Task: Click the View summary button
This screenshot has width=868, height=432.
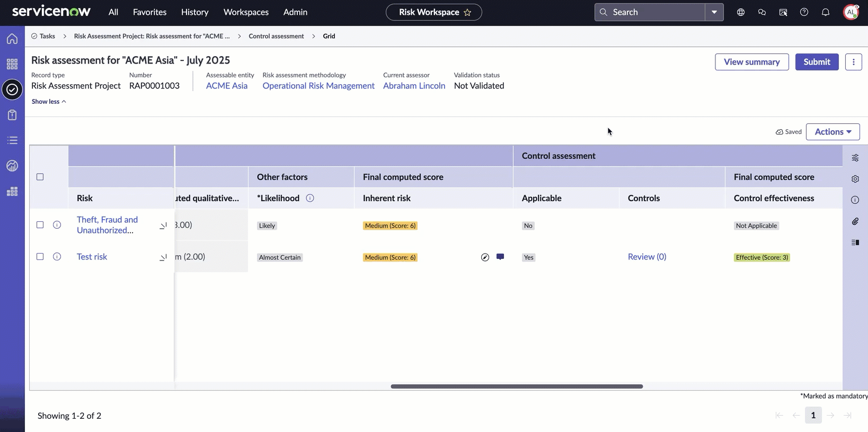Action: (x=751, y=62)
